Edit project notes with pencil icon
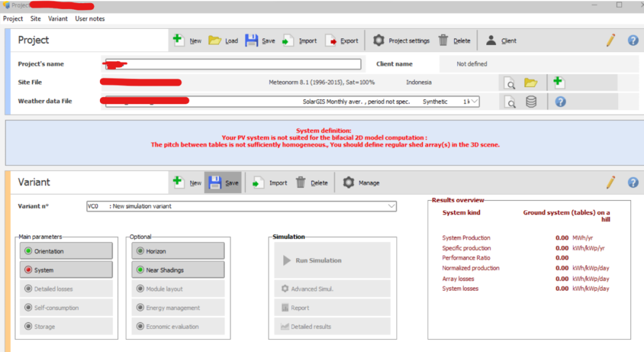Image resolution: width=644 pixels, height=352 pixels. [x=611, y=40]
